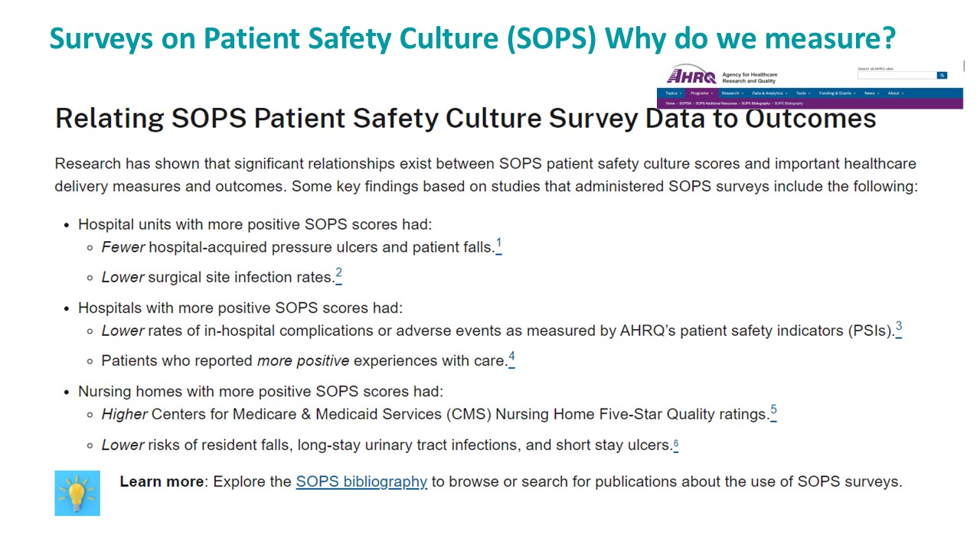Open footnote 2 on surgical infection rates
Screen dimensions: 980x551
(338, 275)
